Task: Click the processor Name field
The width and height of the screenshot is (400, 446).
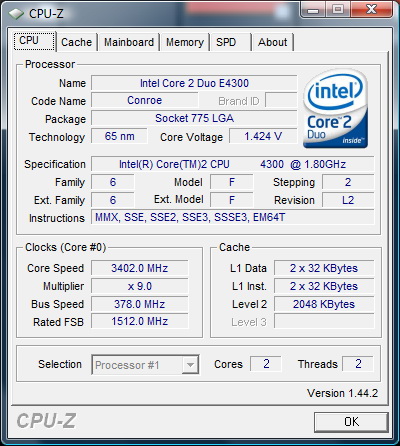Action: 194,83
